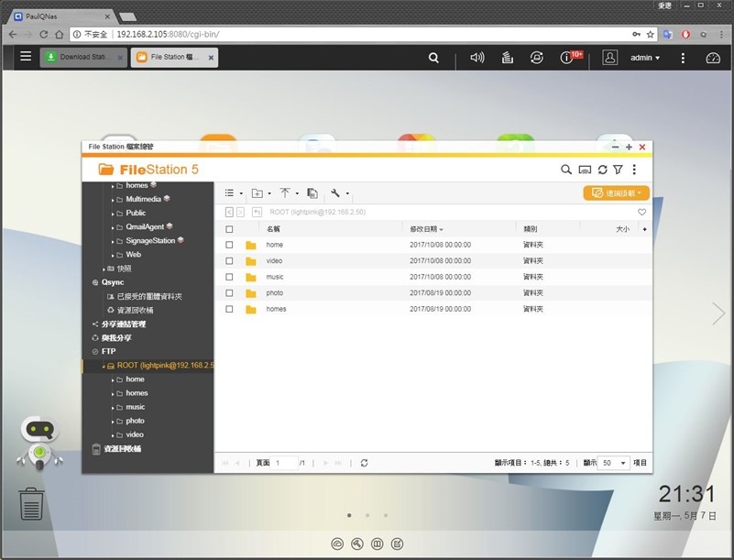This screenshot has height=560, width=734.
Task: Click the column settings plus icon
Action: 644,229
